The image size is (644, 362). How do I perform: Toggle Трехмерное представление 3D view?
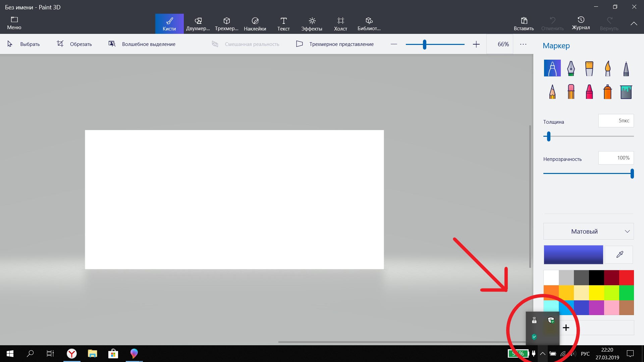click(335, 44)
